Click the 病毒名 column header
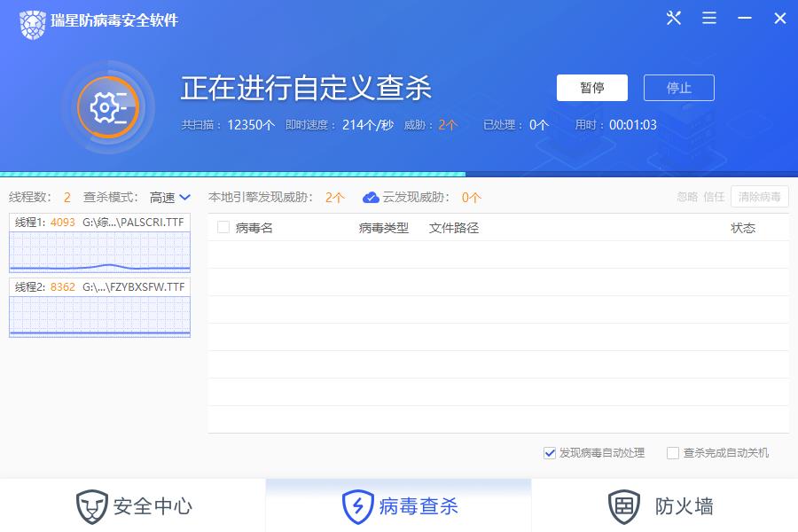The image size is (798, 532). (x=254, y=228)
